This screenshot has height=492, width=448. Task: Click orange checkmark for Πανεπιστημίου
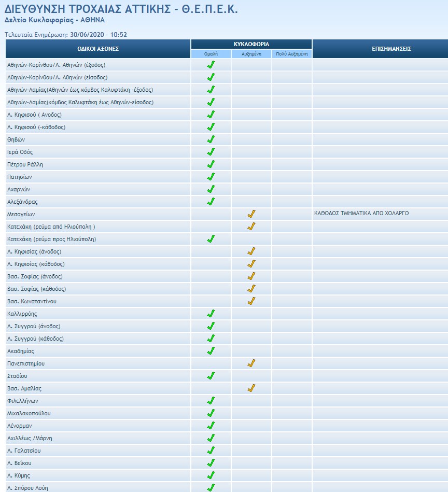251,363
